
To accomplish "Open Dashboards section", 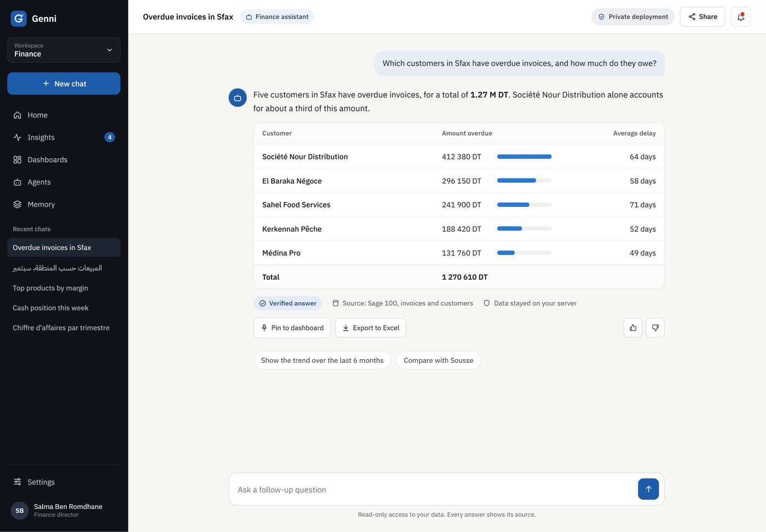I will coord(63,160).
